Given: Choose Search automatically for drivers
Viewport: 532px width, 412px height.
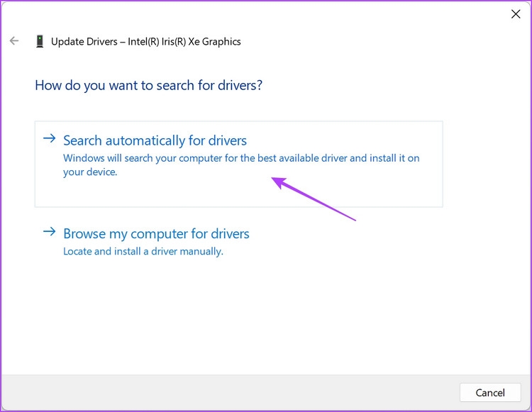Looking at the screenshot, I should click(238, 164).
